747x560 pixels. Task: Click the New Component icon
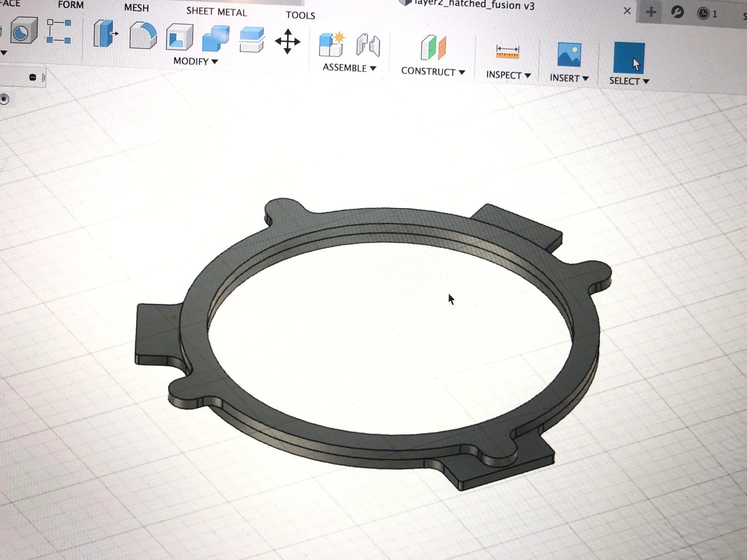pyautogui.click(x=332, y=45)
